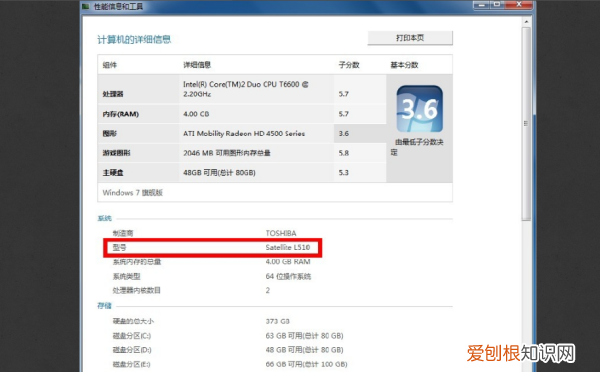Minimize the 性能信息和工具 window
Image resolution: width=600 pixels, height=372 pixels.
pos(481,5)
